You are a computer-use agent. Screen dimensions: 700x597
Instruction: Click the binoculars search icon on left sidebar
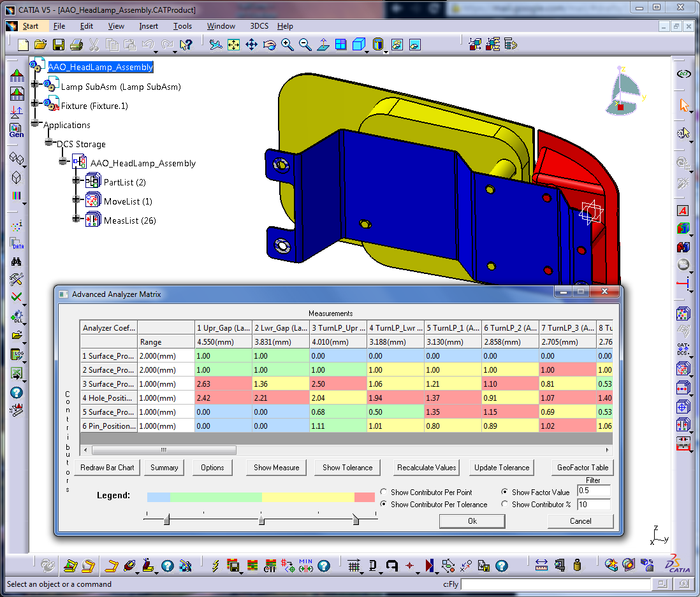[x=16, y=262]
